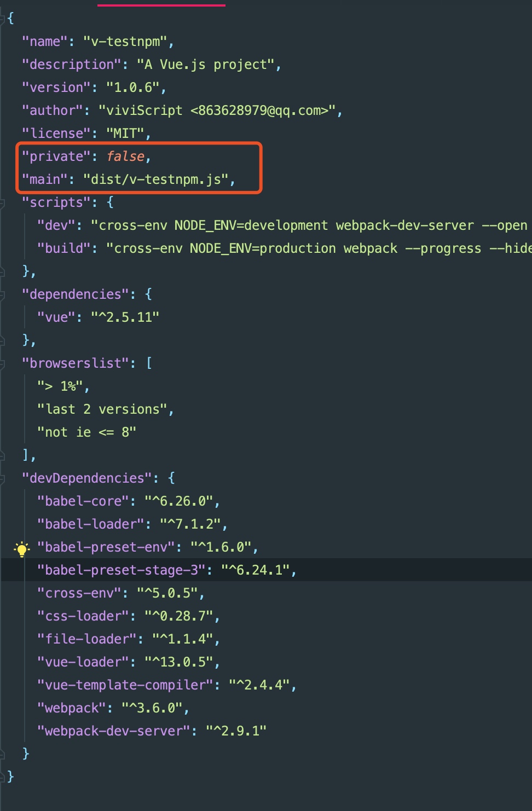Image resolution: width=532 pixels, height=811 pixels.
Task: Click the false value of private
Action: point(125,157)
